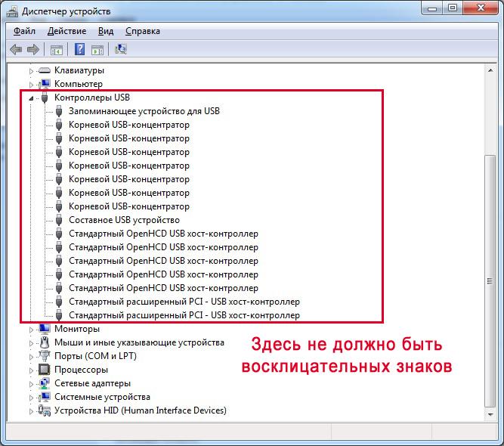The height and width of the screenshot is (446, 504).
Task: Click the USB plug icon of Контроллеры USB
Action: tap(45, 98)
